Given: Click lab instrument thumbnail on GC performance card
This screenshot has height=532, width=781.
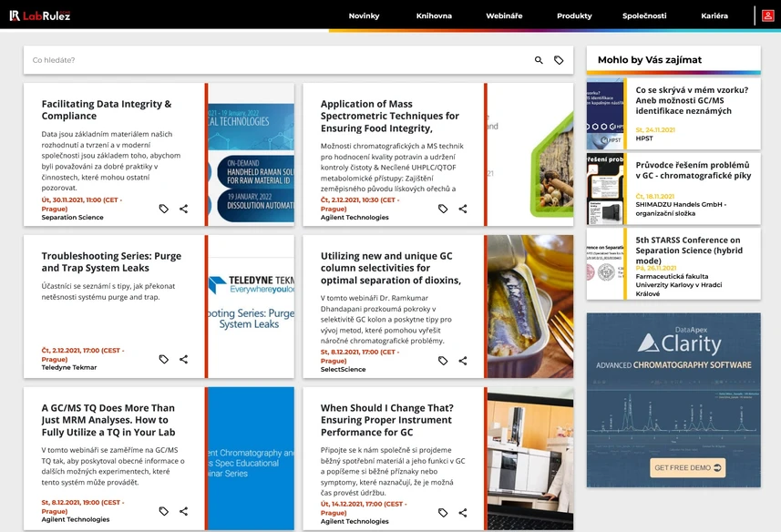Looking at the screenshot, I should 530,458.
